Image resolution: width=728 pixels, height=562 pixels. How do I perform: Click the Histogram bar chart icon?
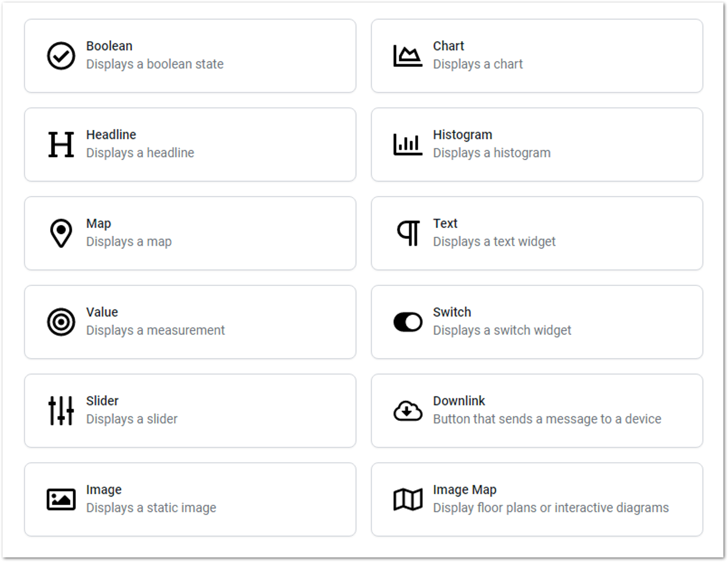coord(407,144)
